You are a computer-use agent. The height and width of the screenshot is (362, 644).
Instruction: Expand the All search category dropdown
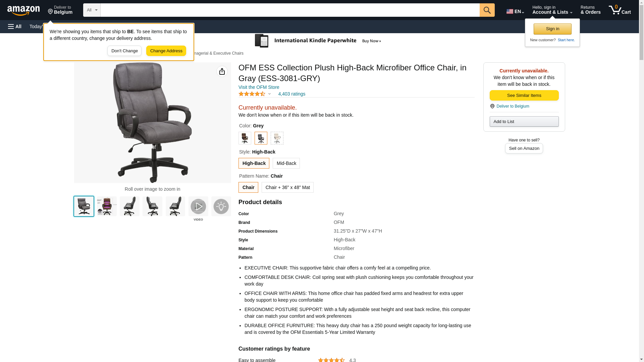coord(92,10)
